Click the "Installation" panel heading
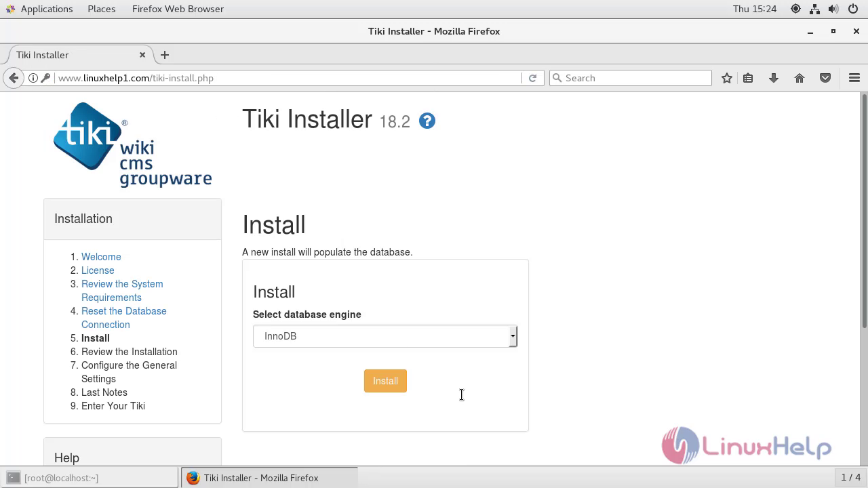The height and width of the screenshot is (488, 868). [83, 219]
